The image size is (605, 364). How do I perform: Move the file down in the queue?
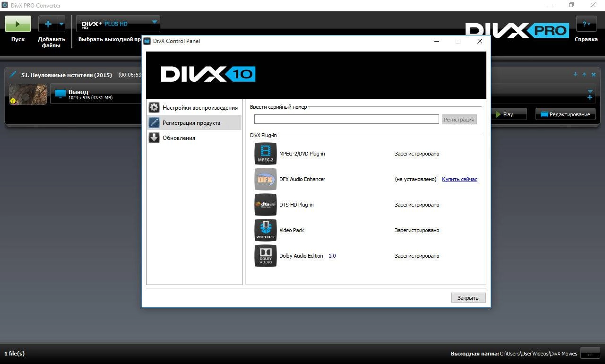575,74
